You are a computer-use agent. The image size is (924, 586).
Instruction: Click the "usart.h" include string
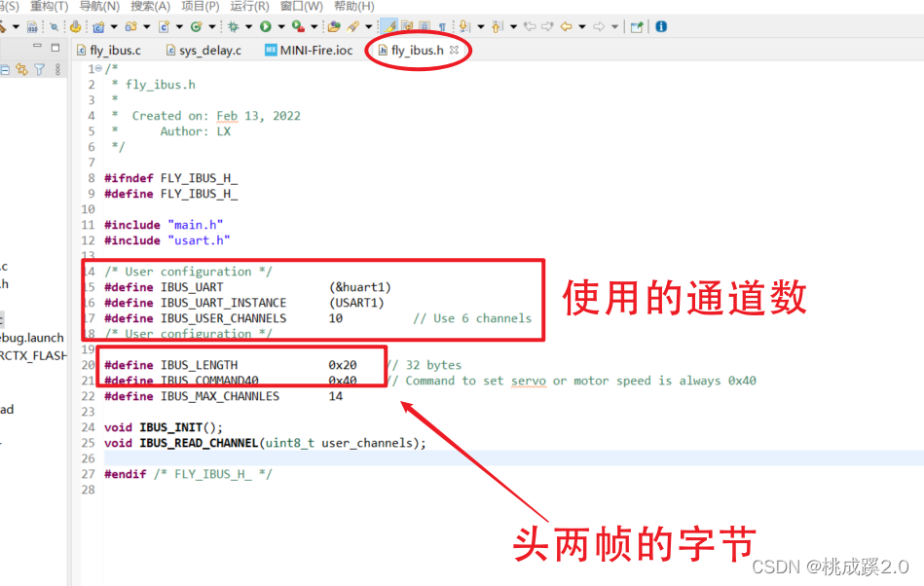199,240
